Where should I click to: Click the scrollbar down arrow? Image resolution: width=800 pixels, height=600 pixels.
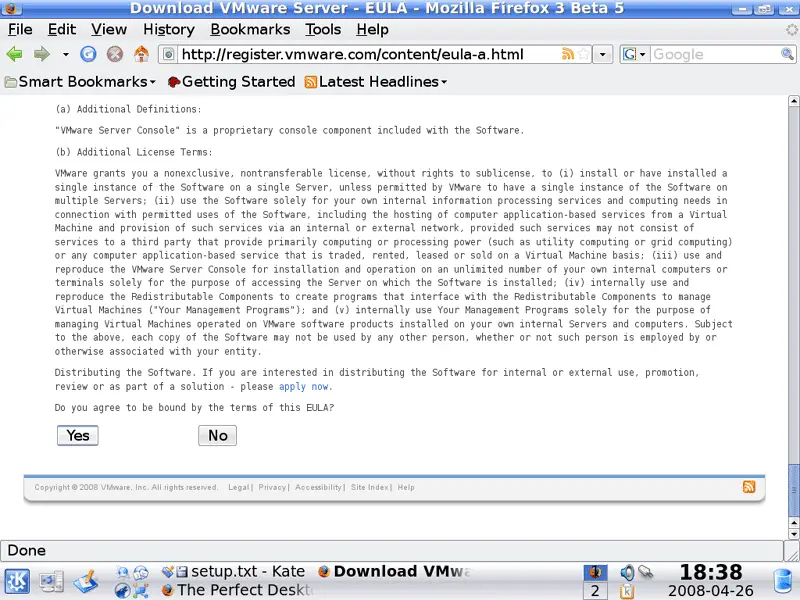(x=793, y=534)
